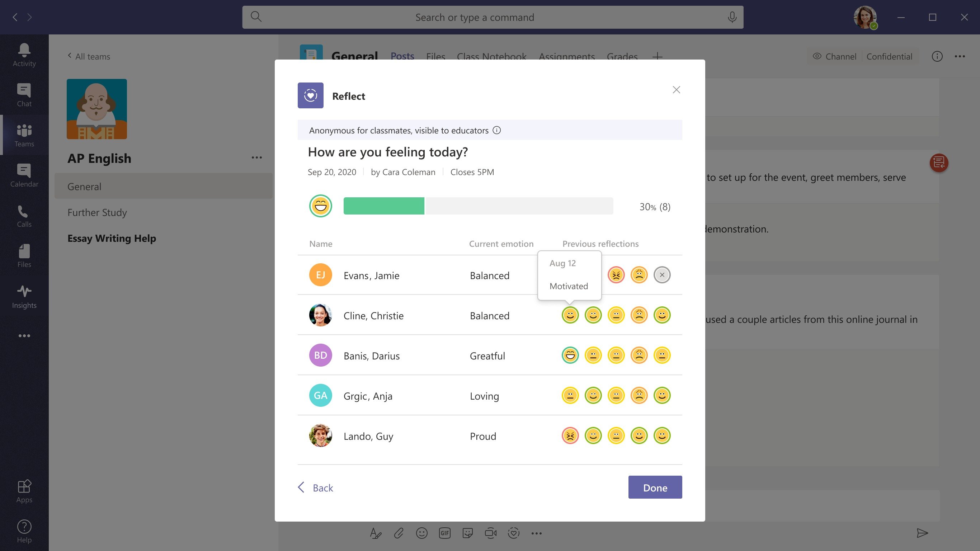Click Done button to close Reflect dialog

click(655, 487)
